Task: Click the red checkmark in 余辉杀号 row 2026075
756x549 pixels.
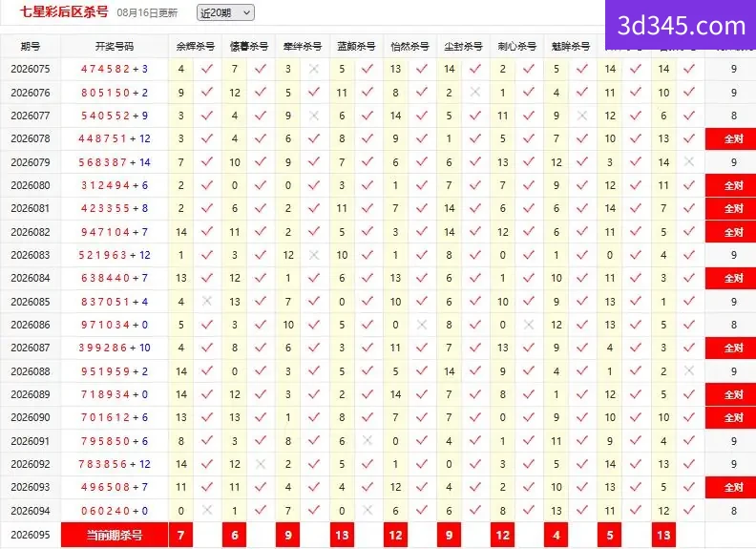Action: (207, 69)
